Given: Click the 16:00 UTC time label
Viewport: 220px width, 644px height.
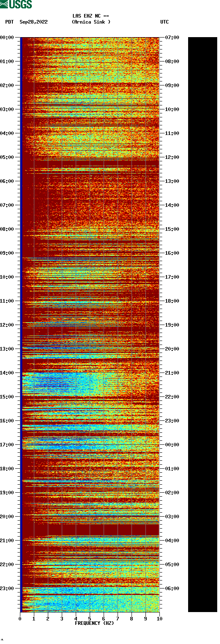Looking at the screenshot, I should click(x=172, y=253).
